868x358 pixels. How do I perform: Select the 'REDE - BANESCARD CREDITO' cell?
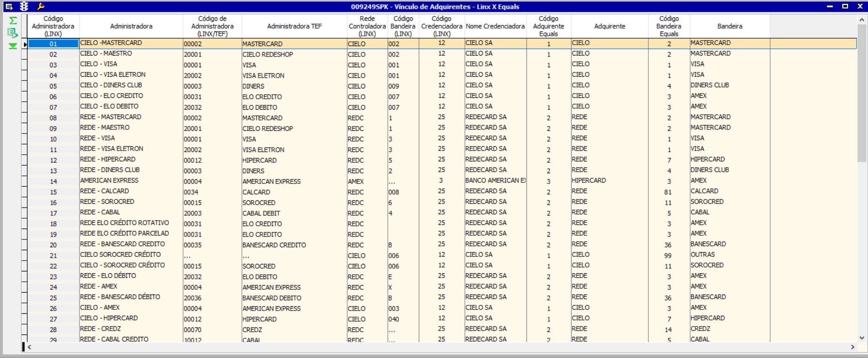(x=131, y=244)
